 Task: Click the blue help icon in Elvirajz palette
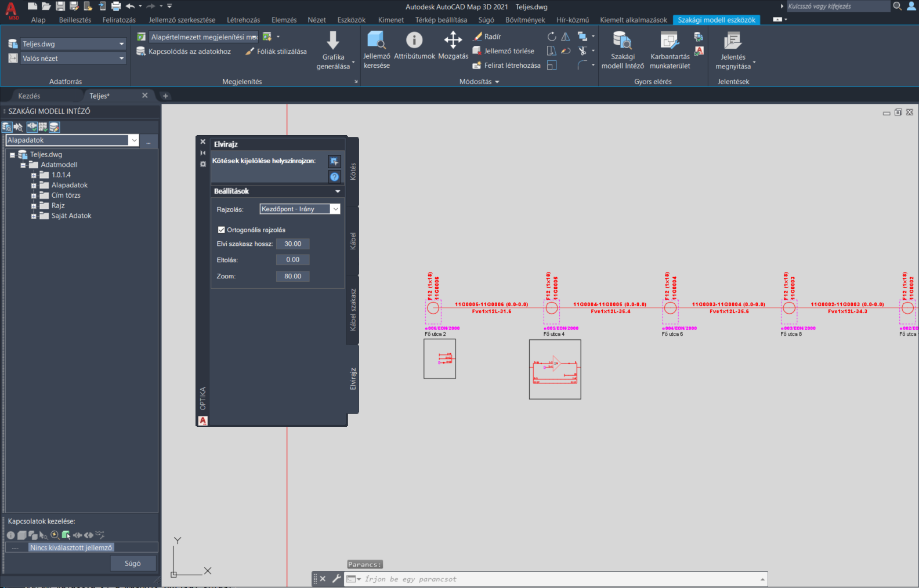coord(334,177)
